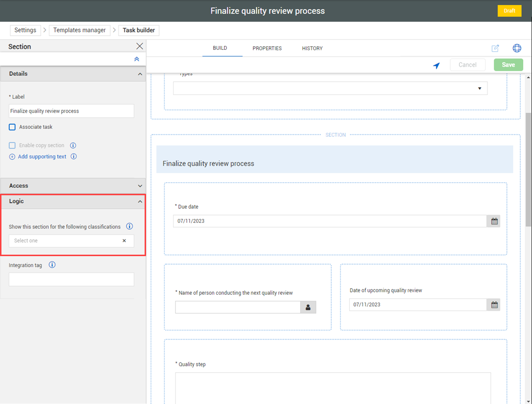This screenshot has width=532, height=404.
Task: Click the Quality step text area
Action: tap(333, 388)
